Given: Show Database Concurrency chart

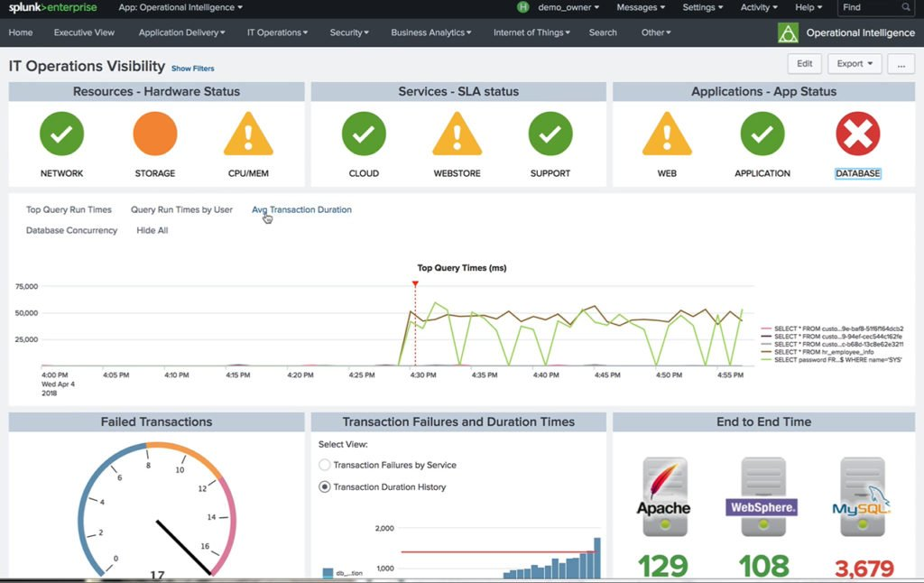Looking at the screenshot, I should (71, 230).
